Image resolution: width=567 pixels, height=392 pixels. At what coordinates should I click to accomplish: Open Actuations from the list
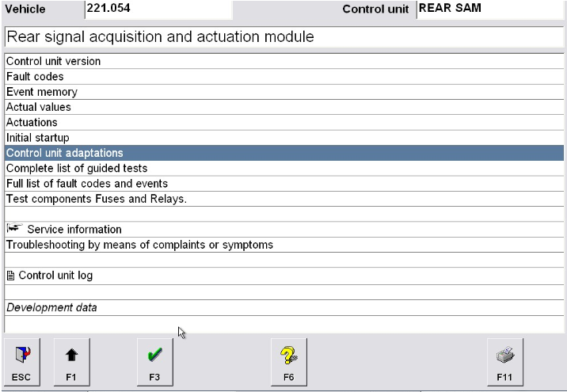tap(32, 123)
